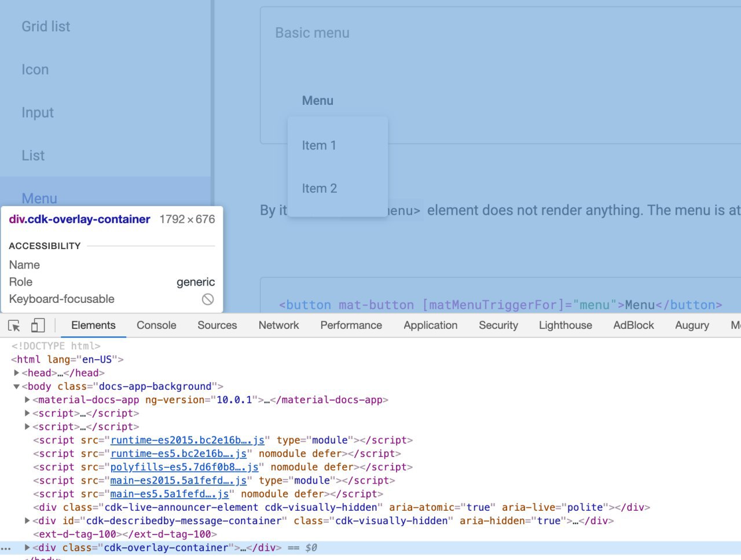
Task: Click the generic Role value in the tooltip
Action: point(196,282)
